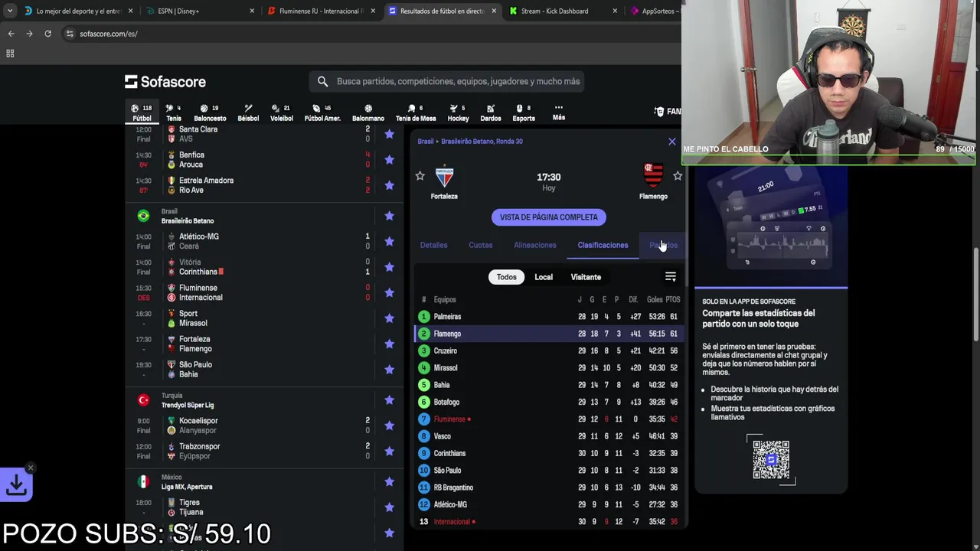Viewport: 980px width, 551px height.
Task: Click the Sofascore logo
Action: click(165, 81)
